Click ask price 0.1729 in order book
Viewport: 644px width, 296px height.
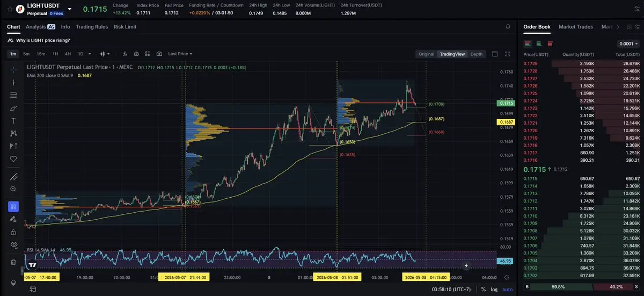coord(530,63)
